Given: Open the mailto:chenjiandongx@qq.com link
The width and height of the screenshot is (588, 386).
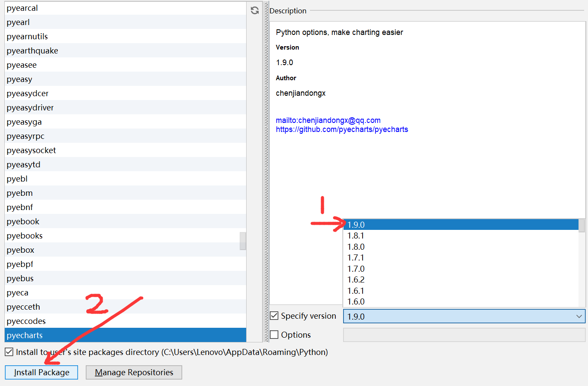Looking at the screenshot, I should point(328,120).
